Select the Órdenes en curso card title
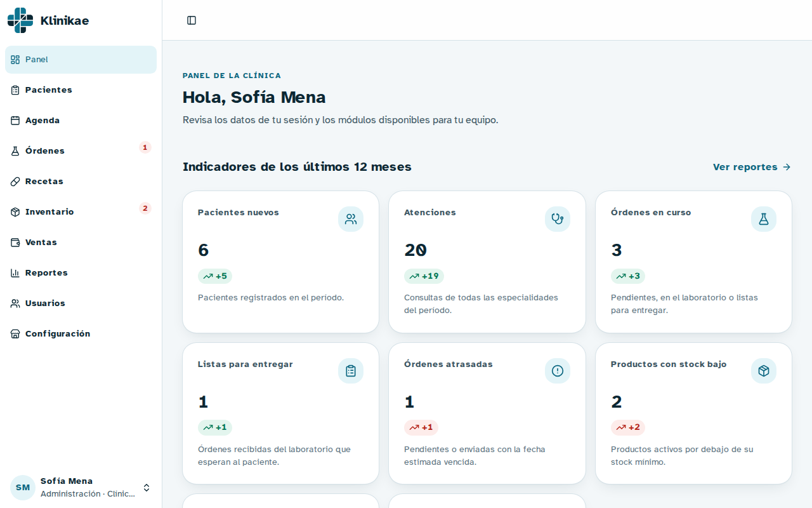812x508 pixels. pyautogui.click(x=651, y=213)
